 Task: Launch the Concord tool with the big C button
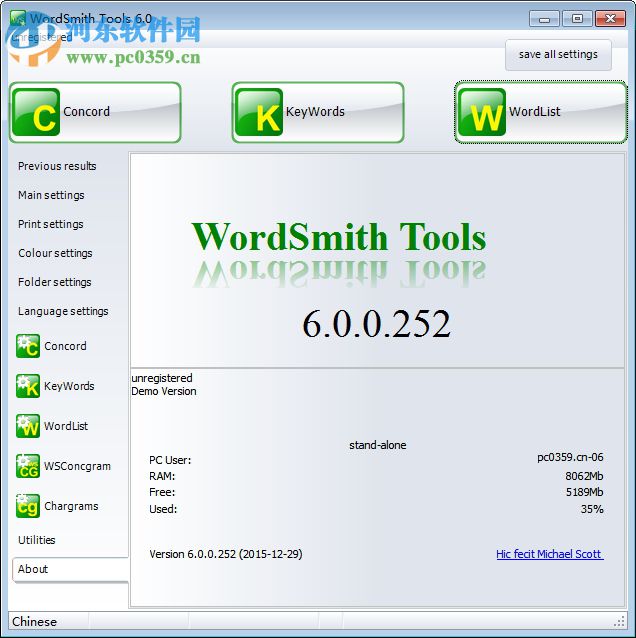click(x=95, y=112)
